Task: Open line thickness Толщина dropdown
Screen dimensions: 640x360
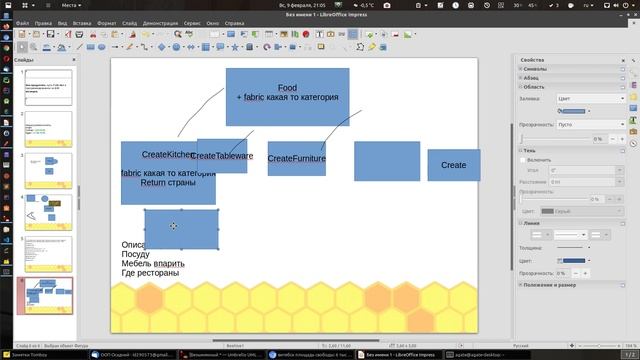Action: 573,247
